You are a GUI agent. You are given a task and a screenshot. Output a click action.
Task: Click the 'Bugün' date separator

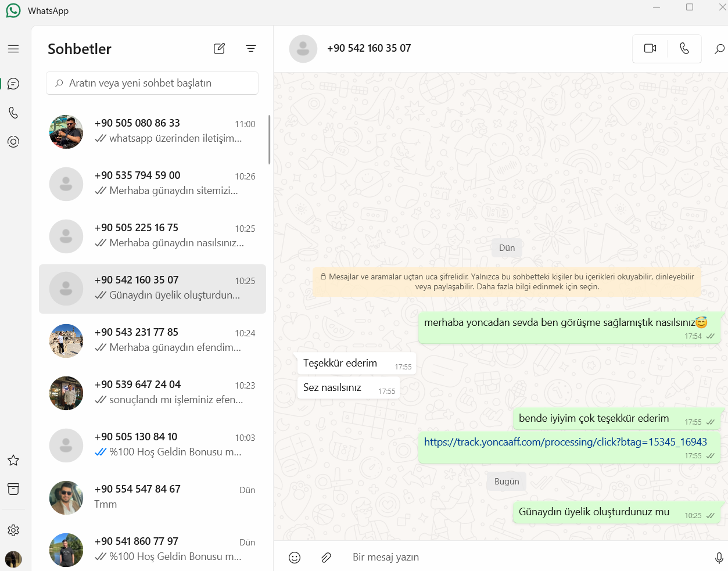(x=507, y=482)
